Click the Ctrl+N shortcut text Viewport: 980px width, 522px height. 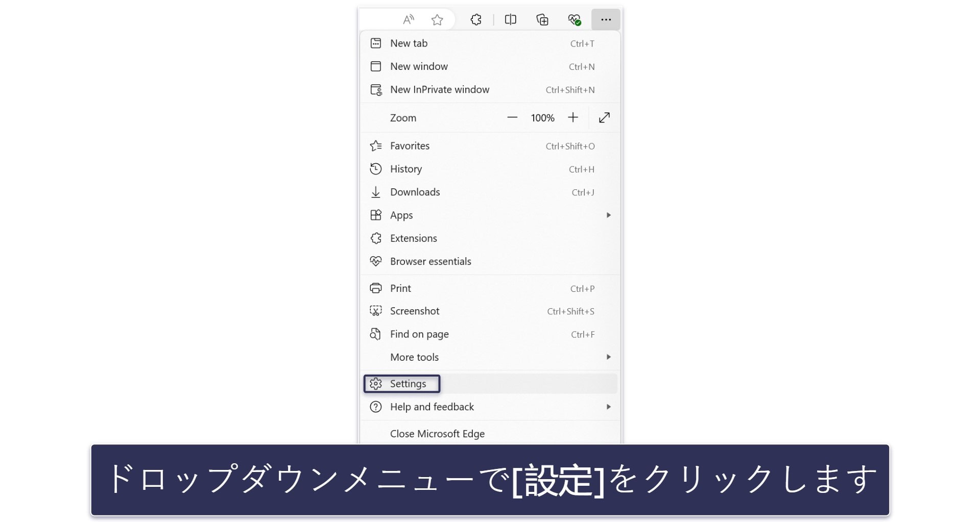pos(582,67)
